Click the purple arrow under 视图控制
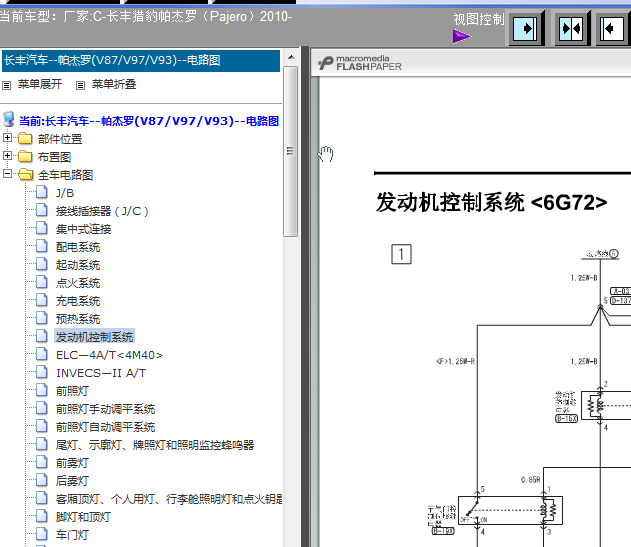631x547 pixels. [462, 36]
